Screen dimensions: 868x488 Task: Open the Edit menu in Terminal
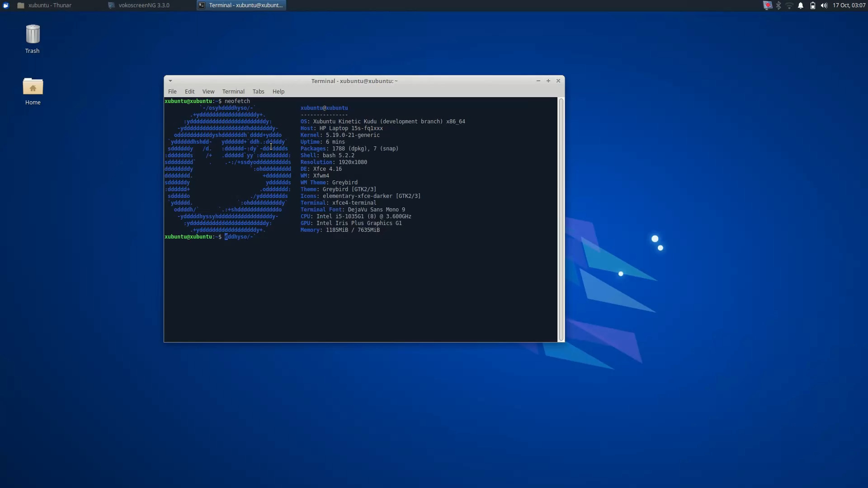coord(189,91)
